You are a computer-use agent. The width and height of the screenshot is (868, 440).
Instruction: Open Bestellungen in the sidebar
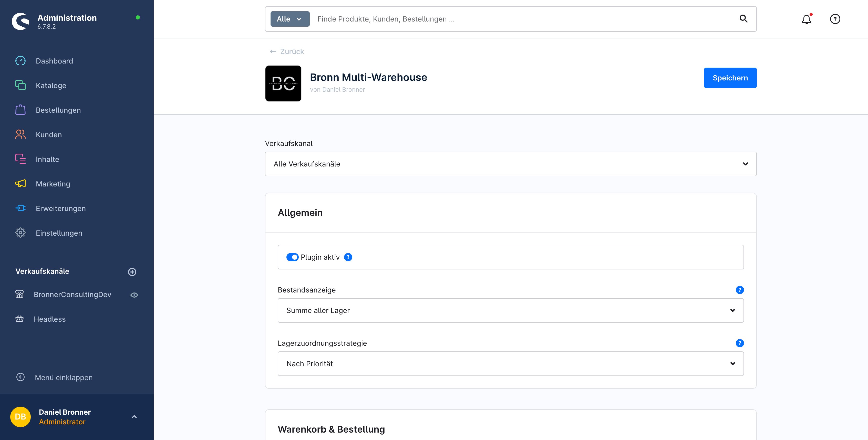pos(58,110)
